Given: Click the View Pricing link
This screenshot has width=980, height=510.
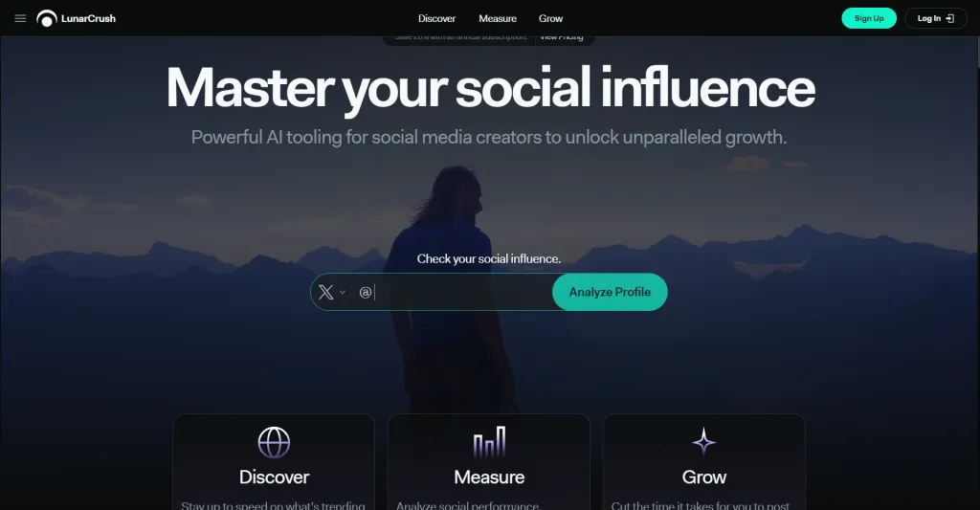Looking at the screenshot, I should [561, 37].
